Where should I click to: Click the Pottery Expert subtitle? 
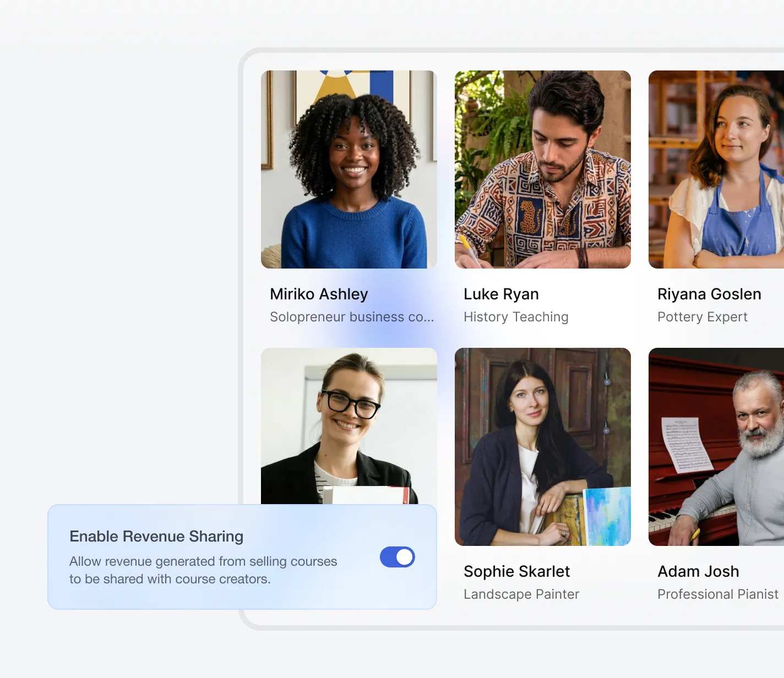(x=703, y=317)
